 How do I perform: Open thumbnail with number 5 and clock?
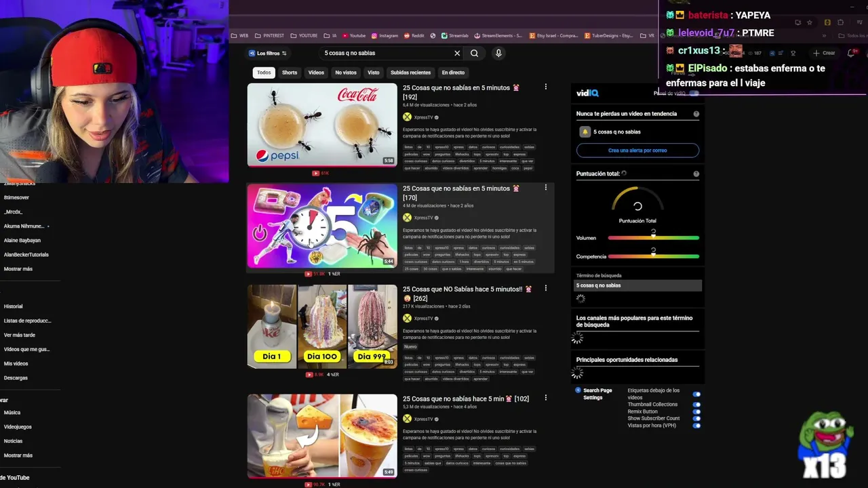click(x=322, y=226)
